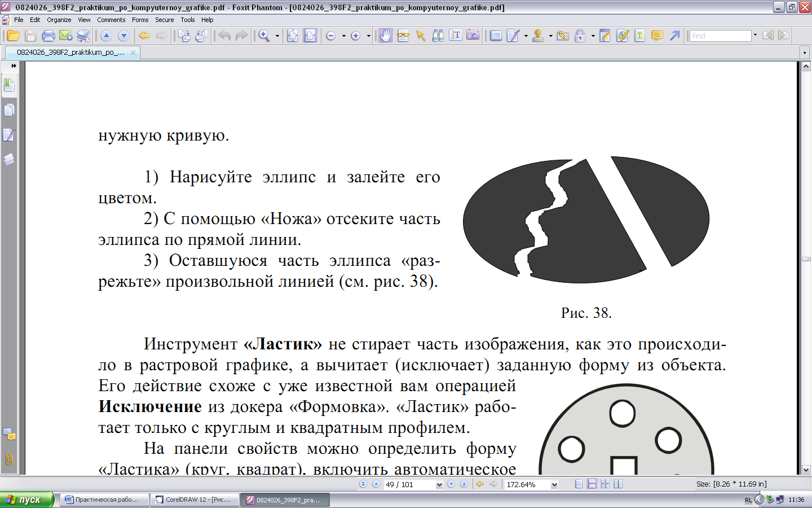Open dropdown next to zoom in button
Screen dimensions: 812x508
[x=369, y=36]
